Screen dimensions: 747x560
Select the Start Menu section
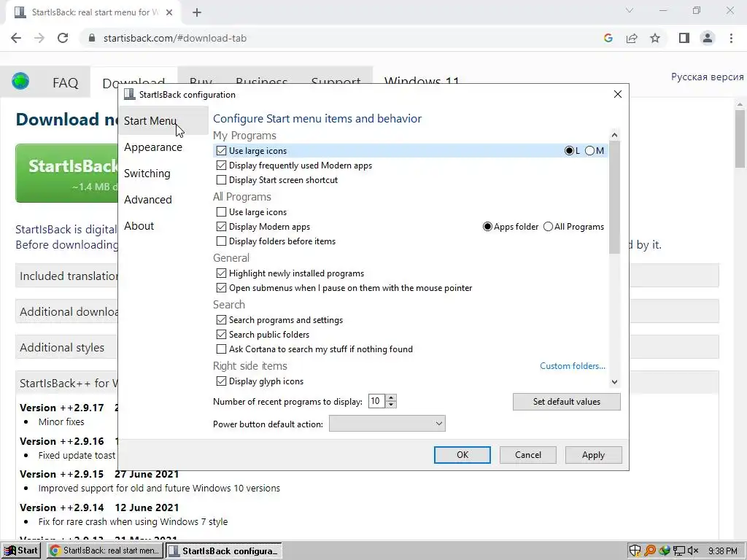[x=163, y=121]
